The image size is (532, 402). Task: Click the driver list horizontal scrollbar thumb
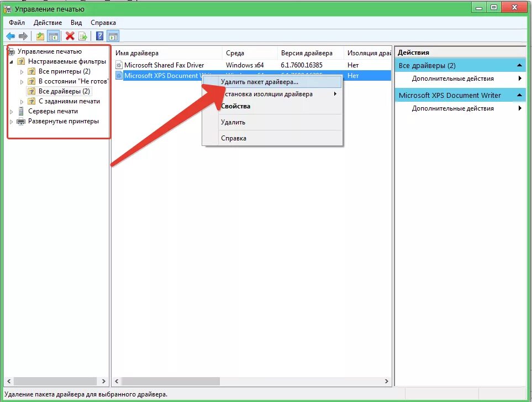tap(171, 382)
